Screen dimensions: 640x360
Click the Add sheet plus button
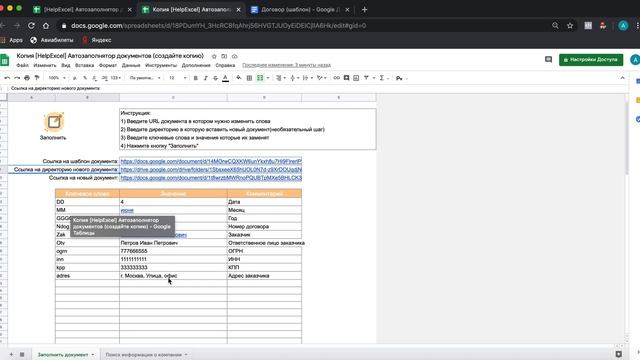[x=11, y=354]
